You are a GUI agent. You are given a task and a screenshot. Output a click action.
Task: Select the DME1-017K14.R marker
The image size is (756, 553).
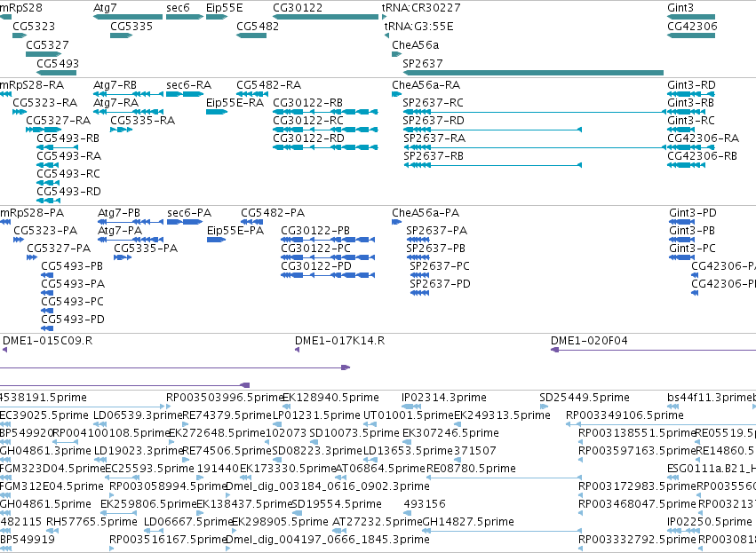[297, 350]
